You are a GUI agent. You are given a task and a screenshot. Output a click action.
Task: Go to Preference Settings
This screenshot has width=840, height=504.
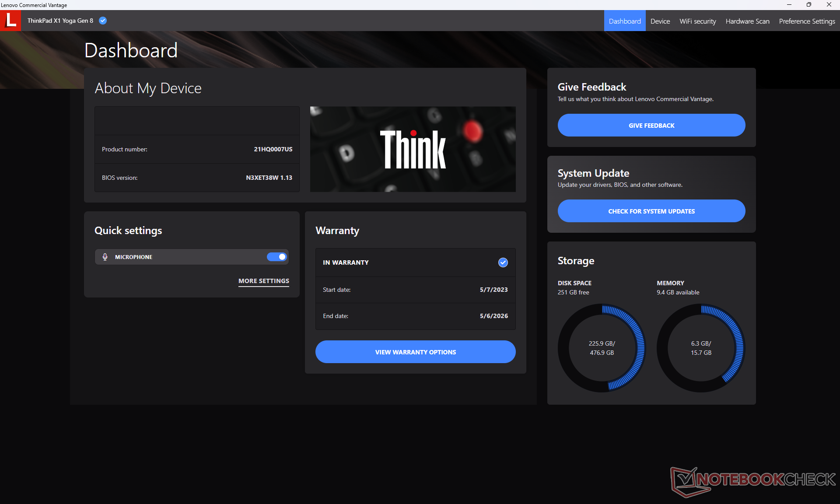[807, 21]
